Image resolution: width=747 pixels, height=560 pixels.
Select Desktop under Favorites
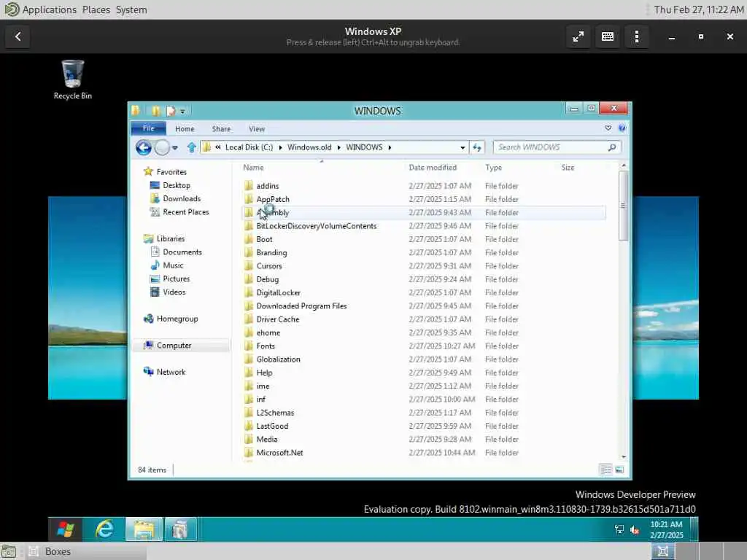pyautogui.click(x=170, y=185)
